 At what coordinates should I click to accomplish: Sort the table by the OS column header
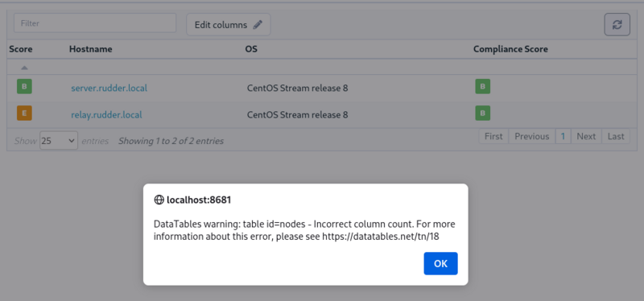[x=251, y=49]
